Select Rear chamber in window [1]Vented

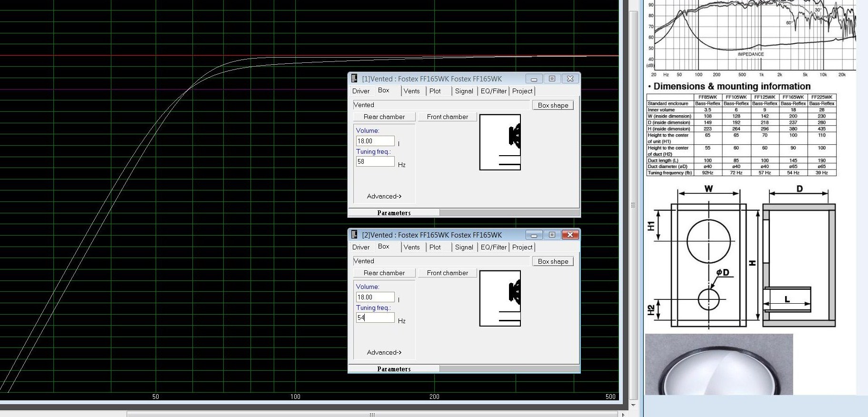click(384, 117)
